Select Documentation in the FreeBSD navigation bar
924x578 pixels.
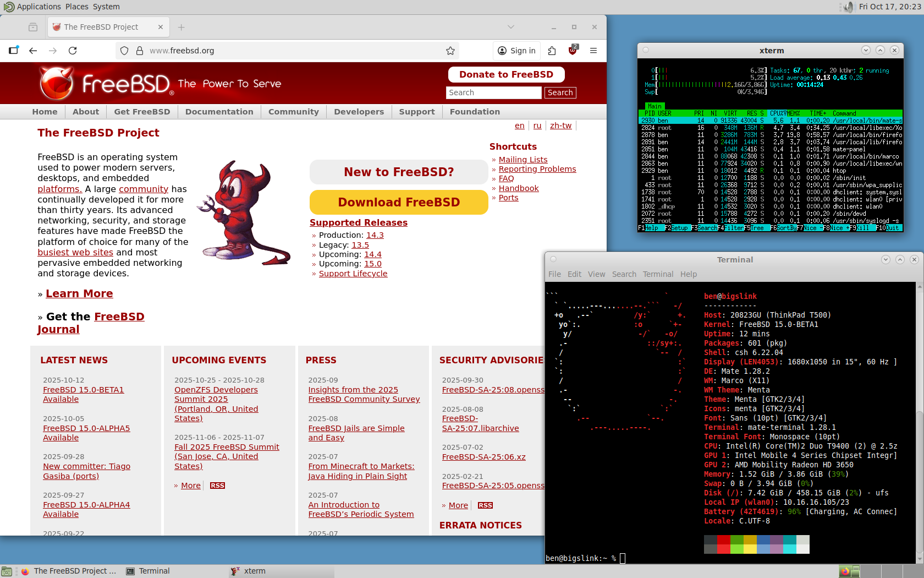pos(219,112)
